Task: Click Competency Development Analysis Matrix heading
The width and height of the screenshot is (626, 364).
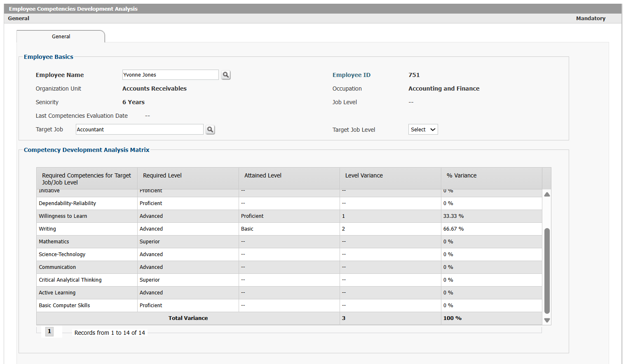Action: 87,150
